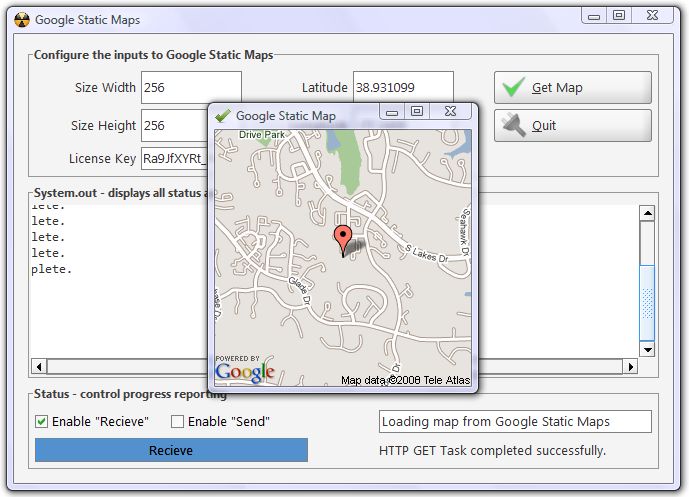
Task: Click the "Glade Dr" label on map
Action: 300,291
